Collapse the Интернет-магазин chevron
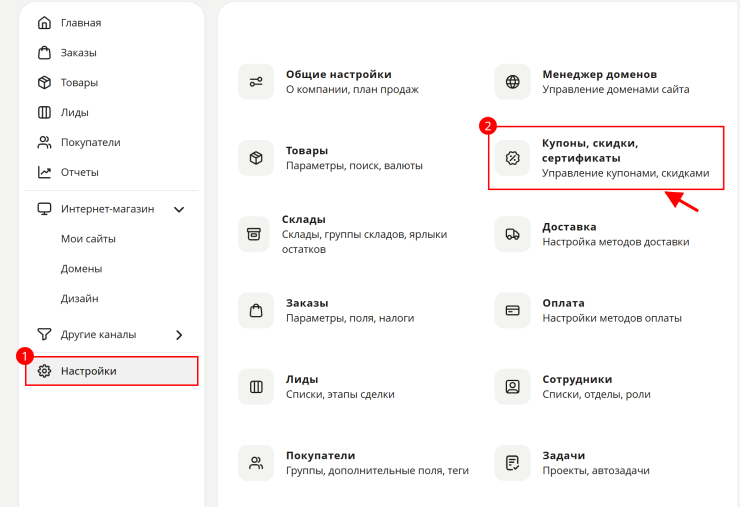 pos(179,209)
